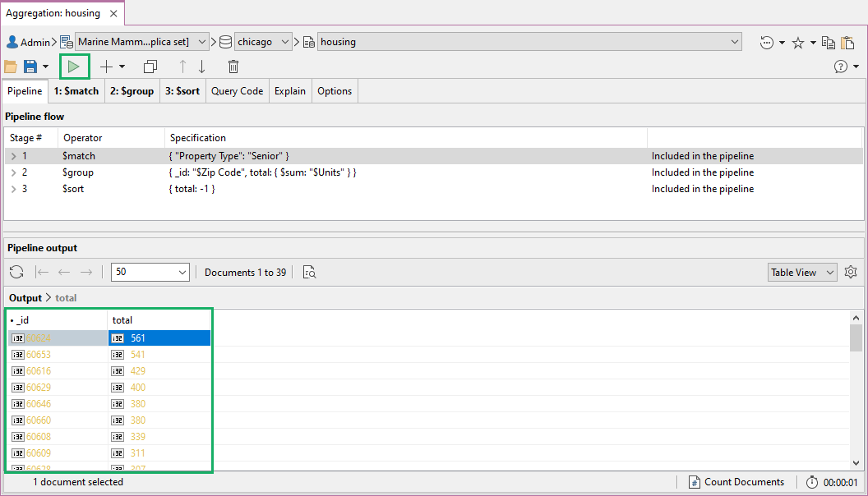Open pipeline output view settings
This screenshot has height=496, width=868.
coord(851,272)
